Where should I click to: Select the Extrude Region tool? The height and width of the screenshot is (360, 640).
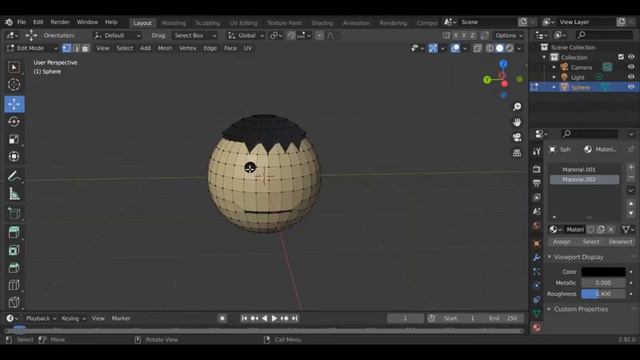click(14, 232)
